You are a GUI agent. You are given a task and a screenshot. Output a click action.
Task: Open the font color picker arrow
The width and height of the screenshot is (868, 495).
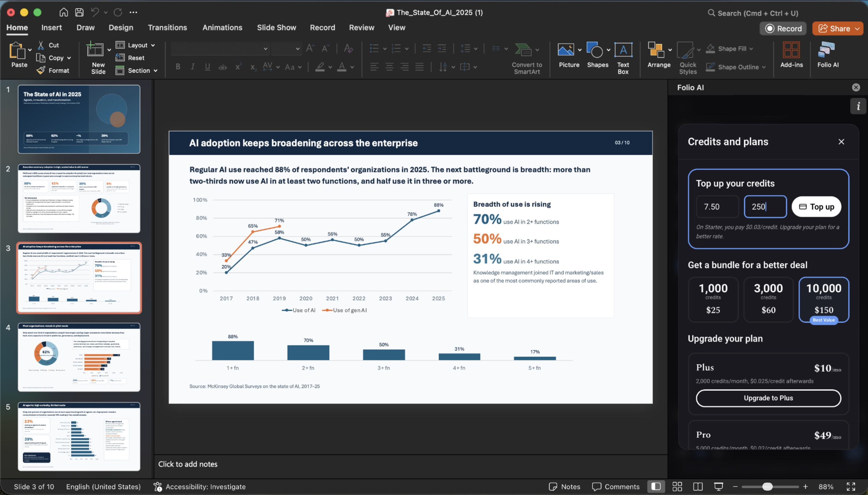[352, 67]
